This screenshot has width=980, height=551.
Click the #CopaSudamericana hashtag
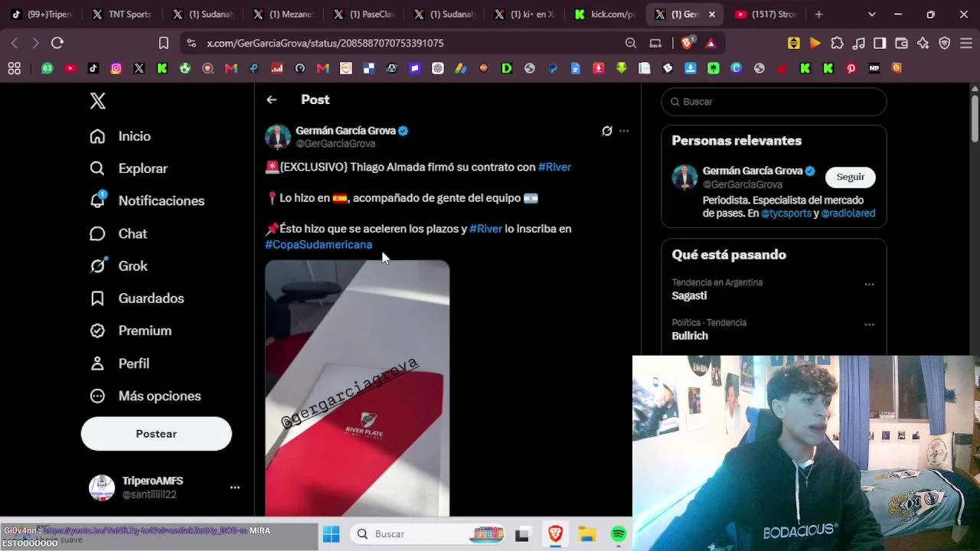click(x=318, y=245)
